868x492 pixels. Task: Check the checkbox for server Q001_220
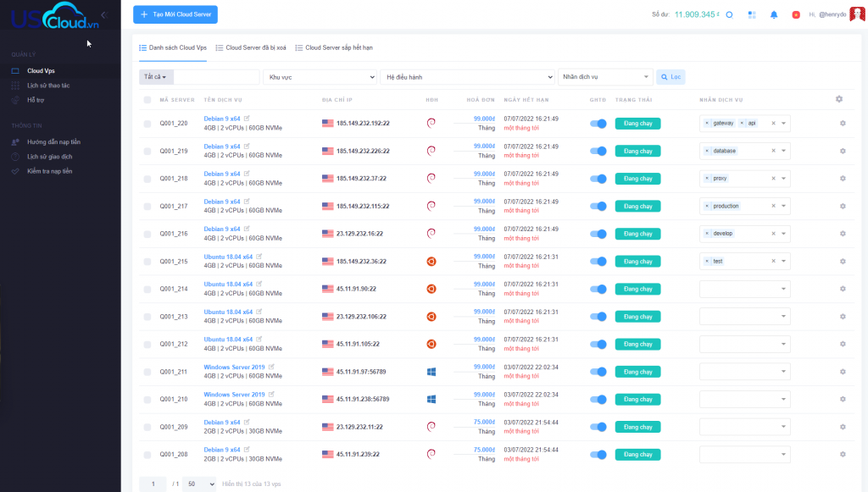point(147,124)
